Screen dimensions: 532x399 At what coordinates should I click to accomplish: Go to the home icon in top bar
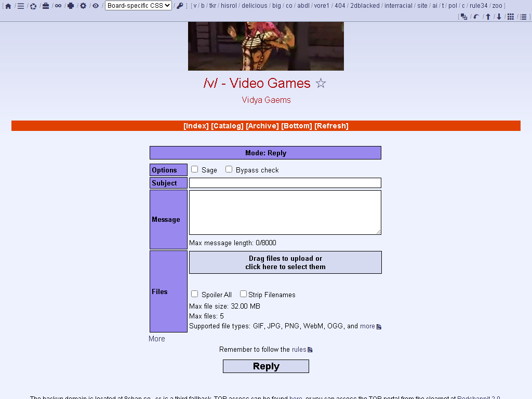tap(8, 6)
